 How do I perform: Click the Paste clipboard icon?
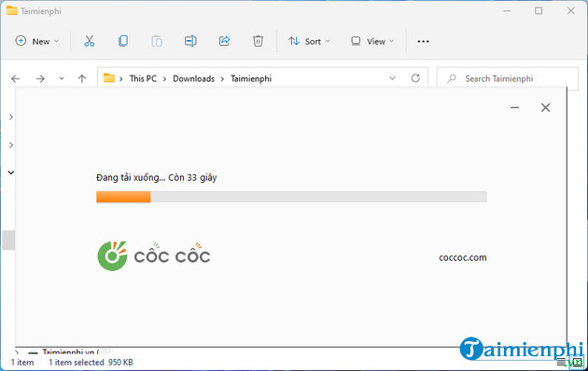[x=157, y=41]
